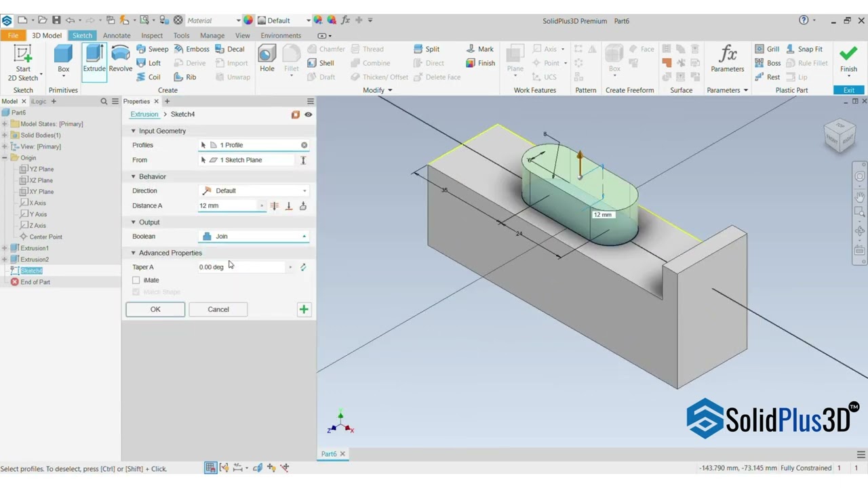The height and width of the screenshot is (488, 868).
Task: Click the save icon in quick access toolbar
Action: (x=56, y=20)
